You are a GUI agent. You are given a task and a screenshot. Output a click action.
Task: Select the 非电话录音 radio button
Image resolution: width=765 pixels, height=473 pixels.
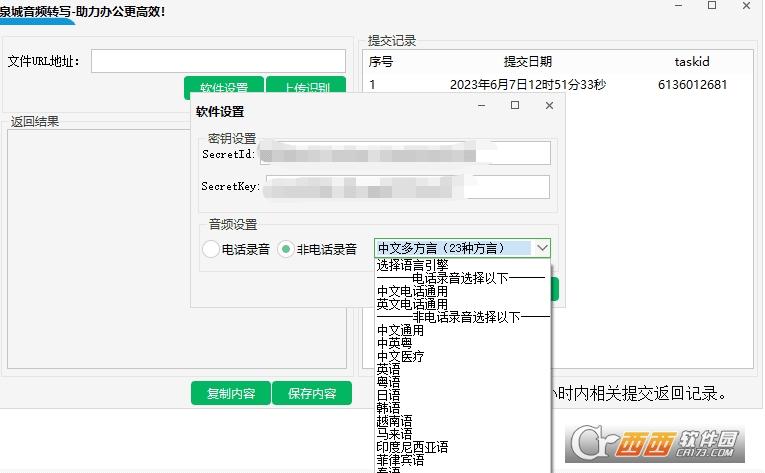(x=285, y=249)
